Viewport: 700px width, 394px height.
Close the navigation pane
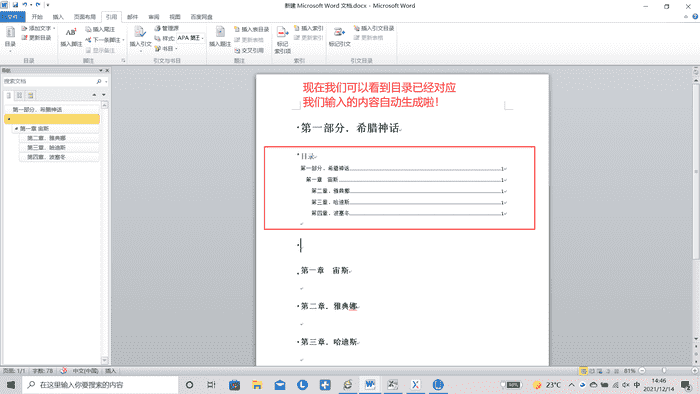(x=107, y=71)
